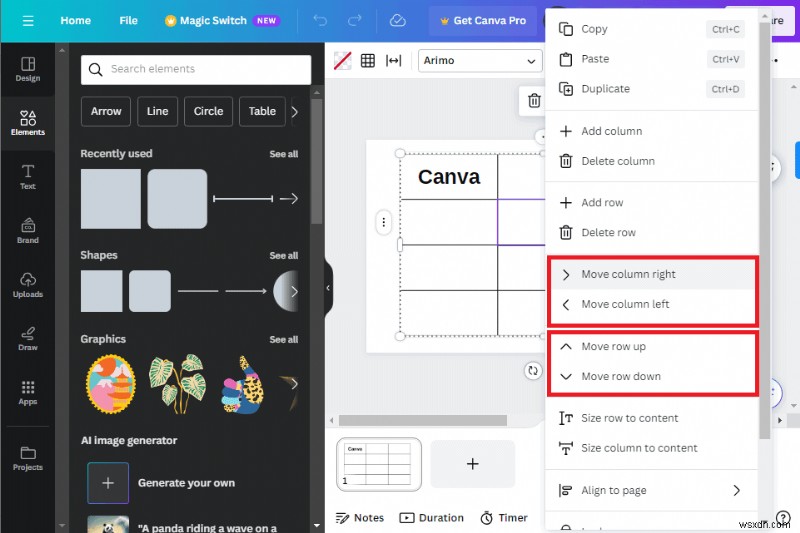
Task: Click the table cell spacing icon
Action: [x=393, y=61]
